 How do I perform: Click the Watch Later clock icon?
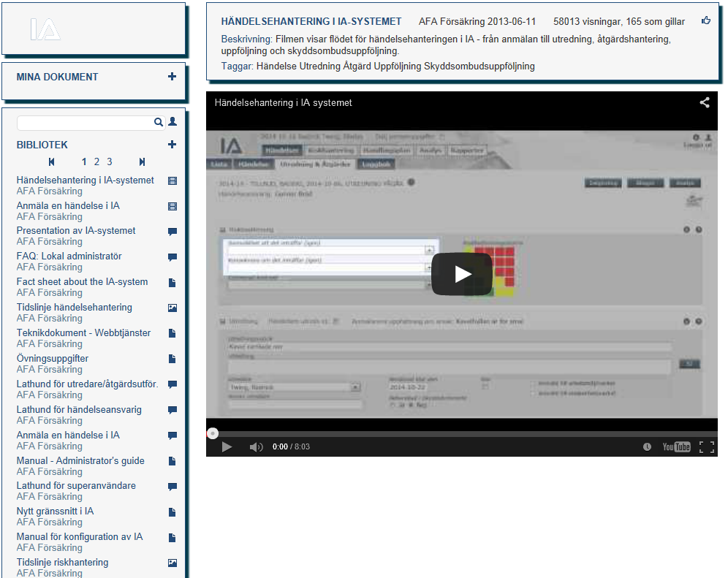tap(647, 446)
